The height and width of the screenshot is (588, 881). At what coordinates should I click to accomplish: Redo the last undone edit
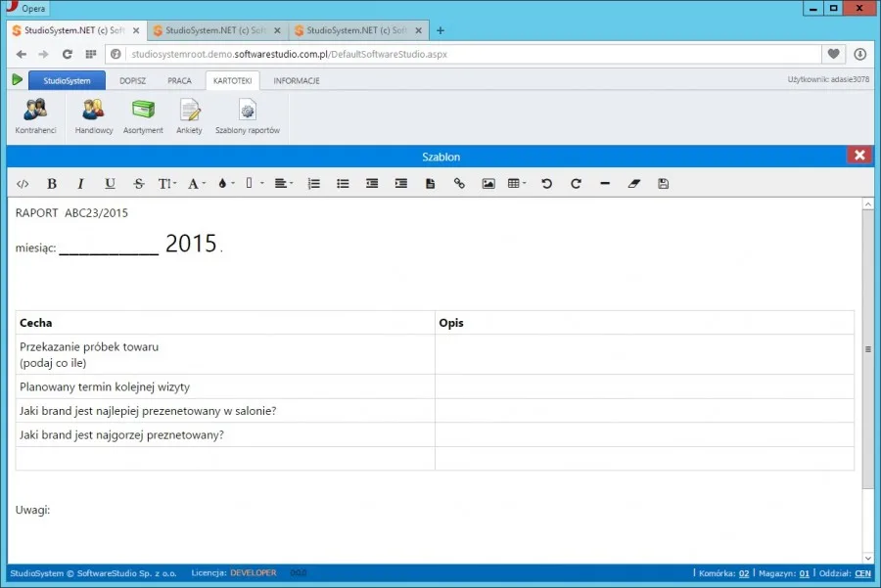pyautogui.click(x=576, y=184)
